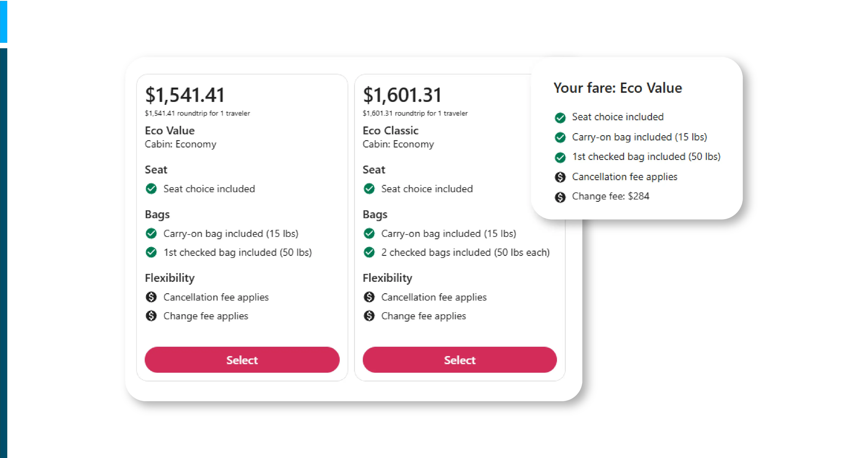Click Eco Value cancellation fee dollar icon
Screen dimensions: 868x458
(151, 297)
